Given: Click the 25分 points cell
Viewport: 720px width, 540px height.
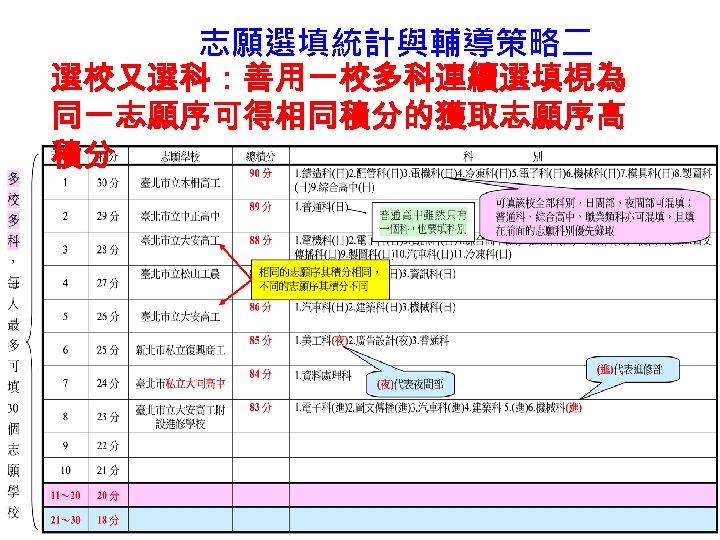Looking at the screenshot, I should click(108, 350).
